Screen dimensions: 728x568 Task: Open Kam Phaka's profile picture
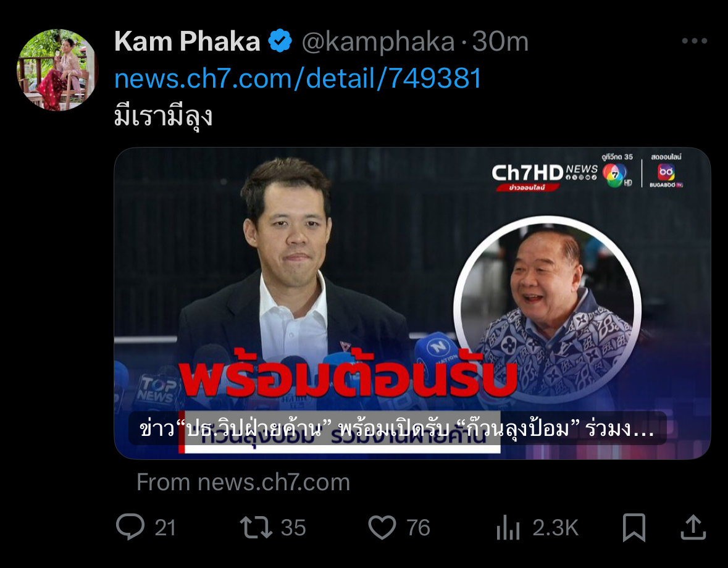click(57, 70)
